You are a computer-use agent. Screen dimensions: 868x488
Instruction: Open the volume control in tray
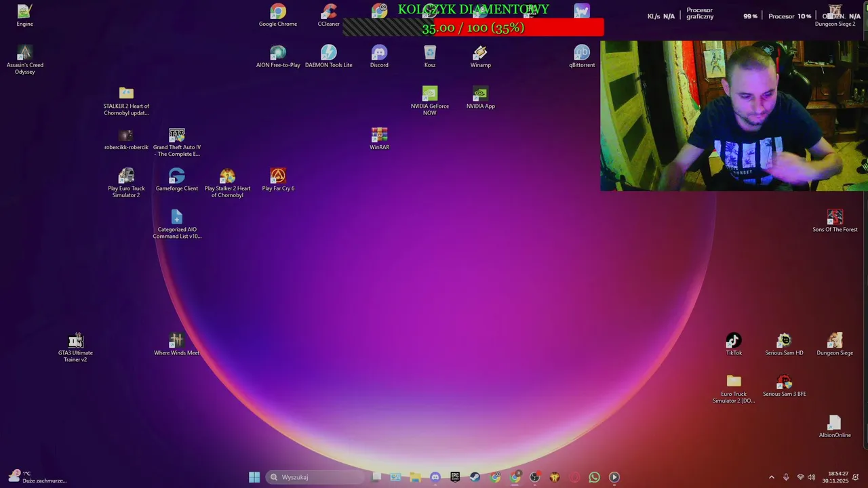click(812, 477)
